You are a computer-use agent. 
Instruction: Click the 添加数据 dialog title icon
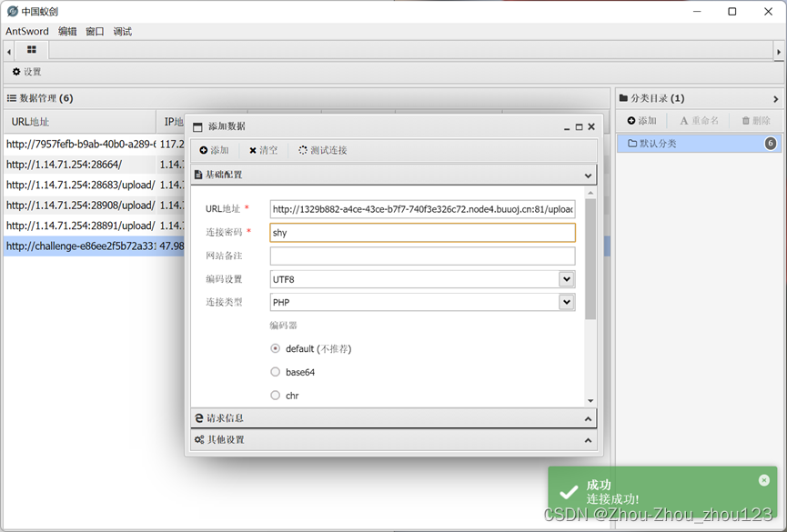197,127
